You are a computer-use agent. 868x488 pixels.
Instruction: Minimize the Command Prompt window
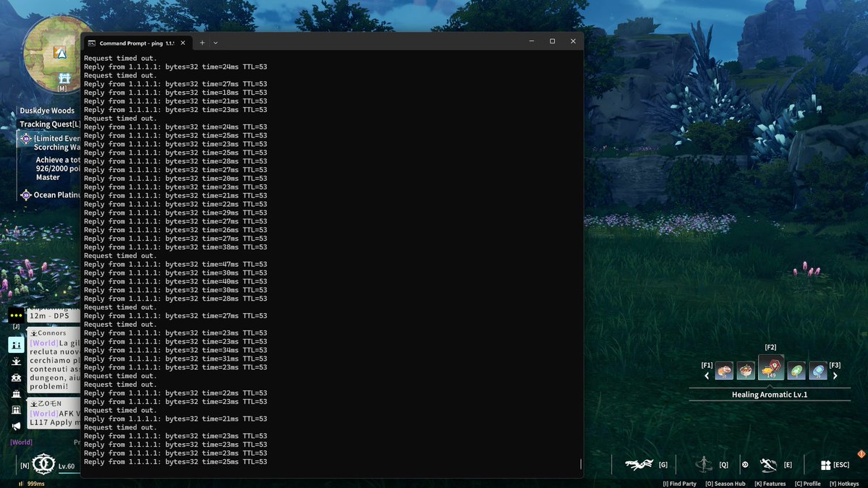531,41
